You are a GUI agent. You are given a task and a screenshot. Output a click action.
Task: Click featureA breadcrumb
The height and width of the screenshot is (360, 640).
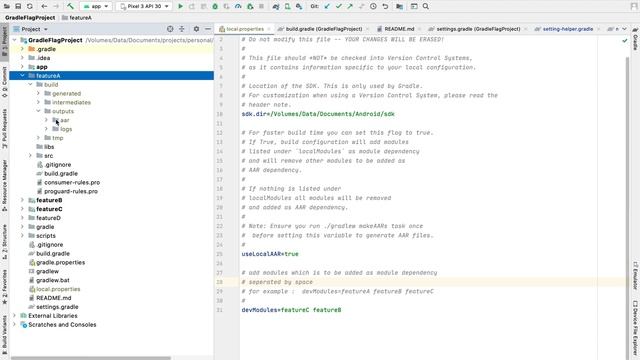click(77, 18)
